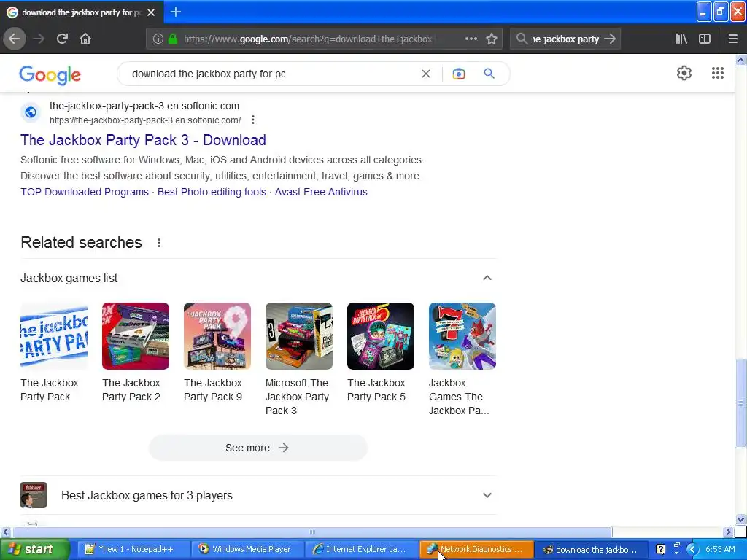Open the Firefox Library icon
This screenshot has width=747, height=560.
[681, 39]
